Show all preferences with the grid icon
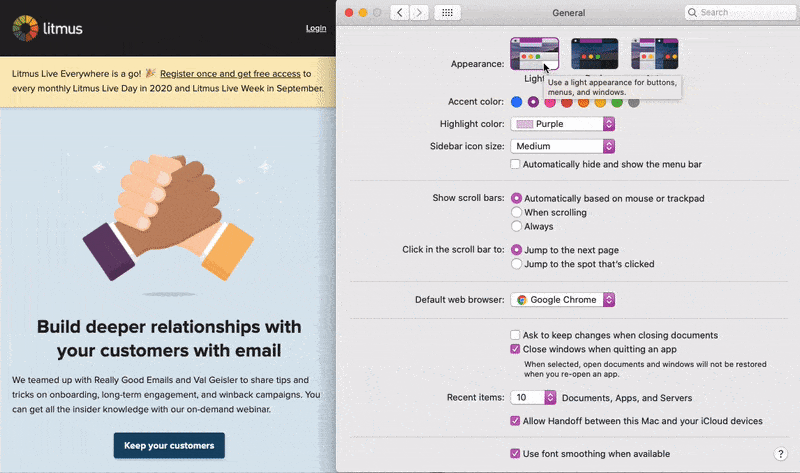Viewport: 800px width, 473px height. [x=447, y=13]
